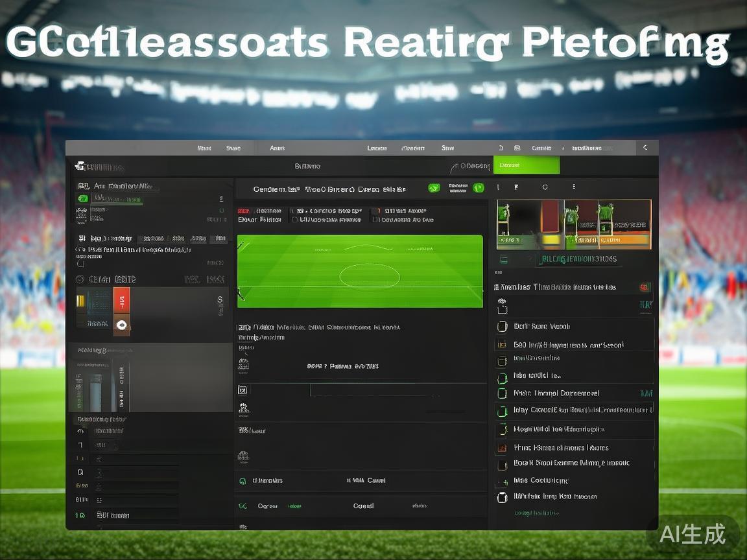Image resolution: width=747 pixels, height=560 pixels.
Task: Click the green circular icon in bottom center row
Action: tap(243, 481)
